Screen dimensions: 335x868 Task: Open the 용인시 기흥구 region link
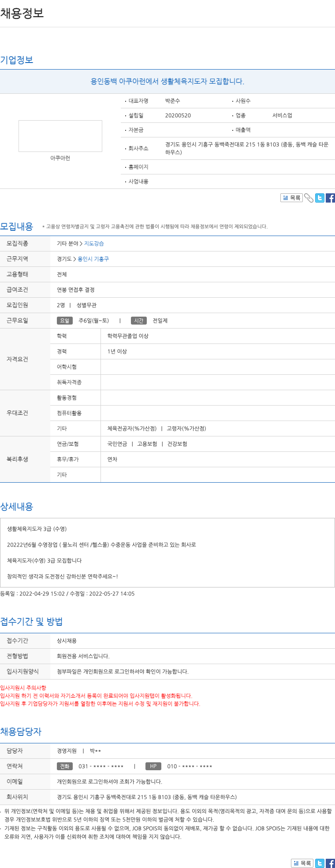click(x=93, y=259)
